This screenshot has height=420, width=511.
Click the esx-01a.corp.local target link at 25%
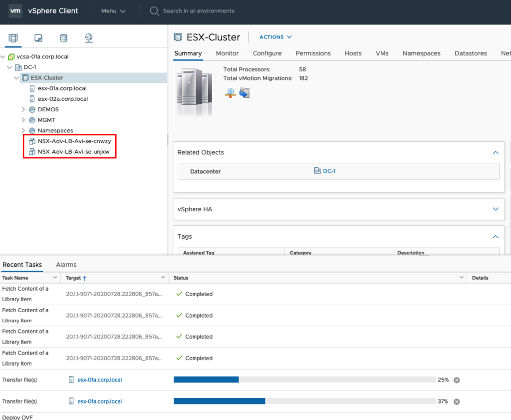(99, 380)
